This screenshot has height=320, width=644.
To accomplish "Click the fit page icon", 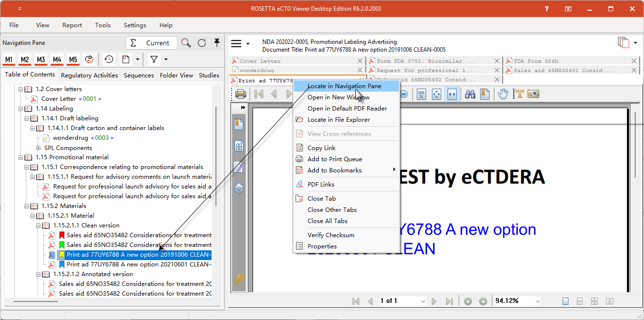I will tap(436, 94).
